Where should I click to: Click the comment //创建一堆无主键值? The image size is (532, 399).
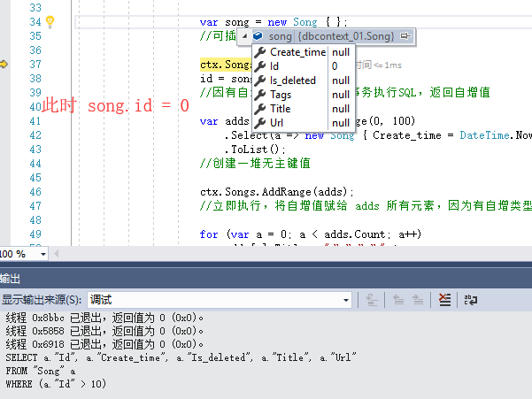point(255,164)
